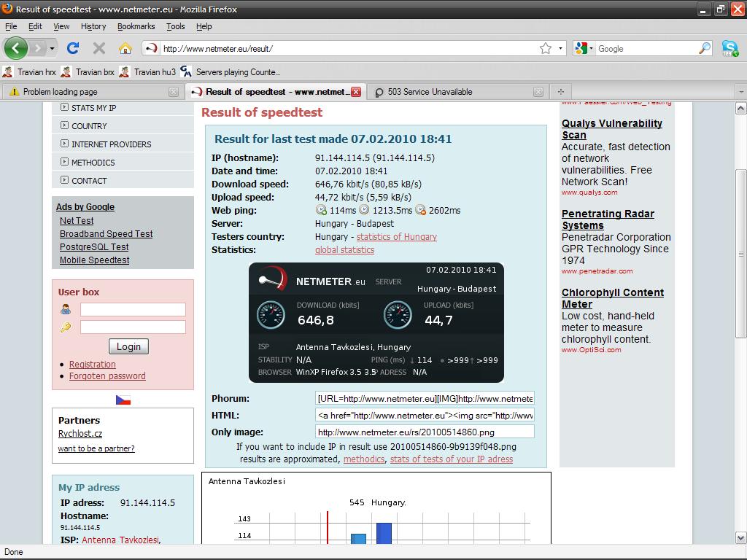747x560 pixels.
Task: Click the netmeter site favicon in address bar
Action: pos(152,48)
